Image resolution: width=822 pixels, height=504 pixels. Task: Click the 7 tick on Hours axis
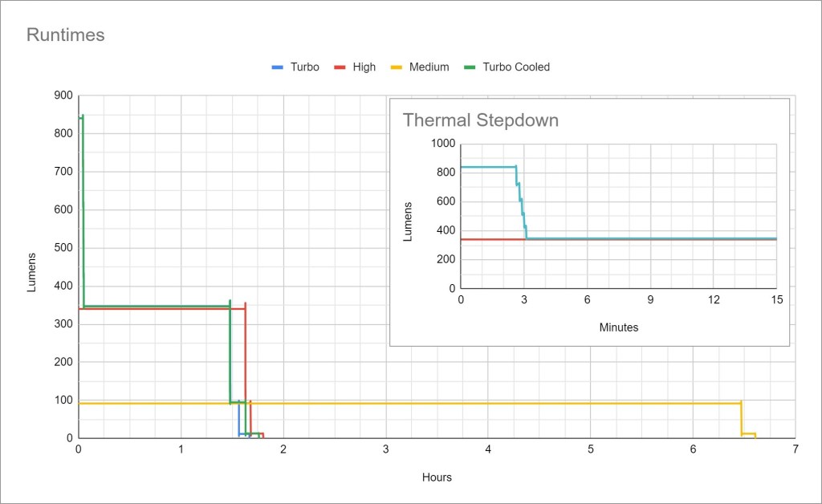795,449
